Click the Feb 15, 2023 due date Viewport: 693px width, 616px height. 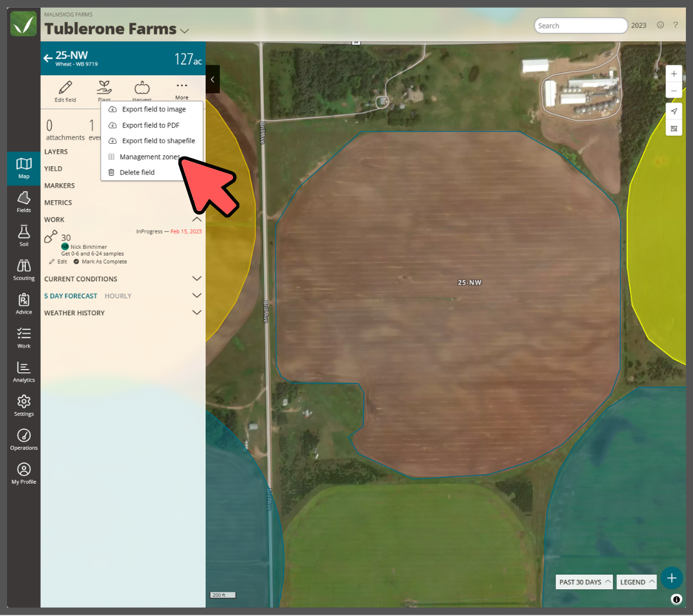186,232
